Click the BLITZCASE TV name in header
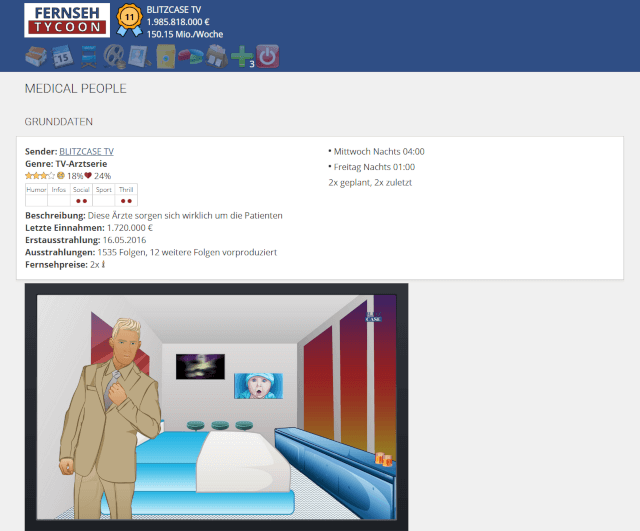The image size is (640, 531). pos(173,9)
